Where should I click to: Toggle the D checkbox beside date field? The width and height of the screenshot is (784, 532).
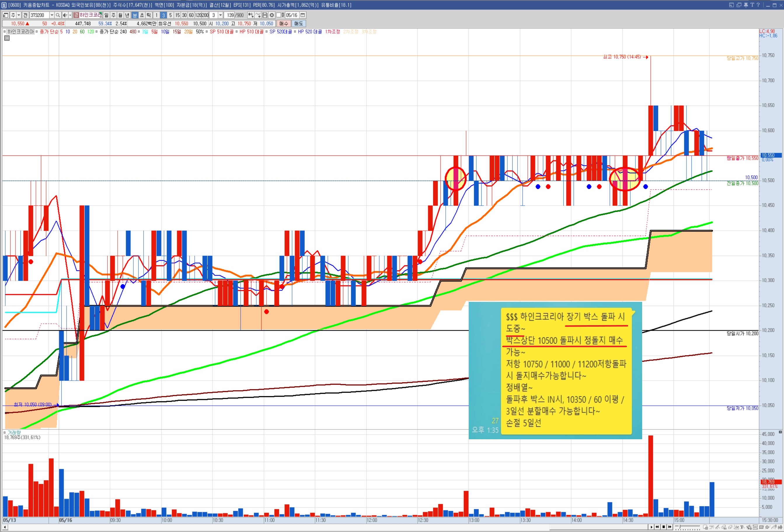point(279,15)
